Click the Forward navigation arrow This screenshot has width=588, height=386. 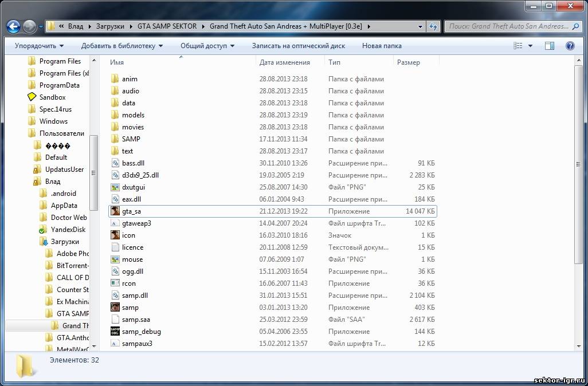30,26
